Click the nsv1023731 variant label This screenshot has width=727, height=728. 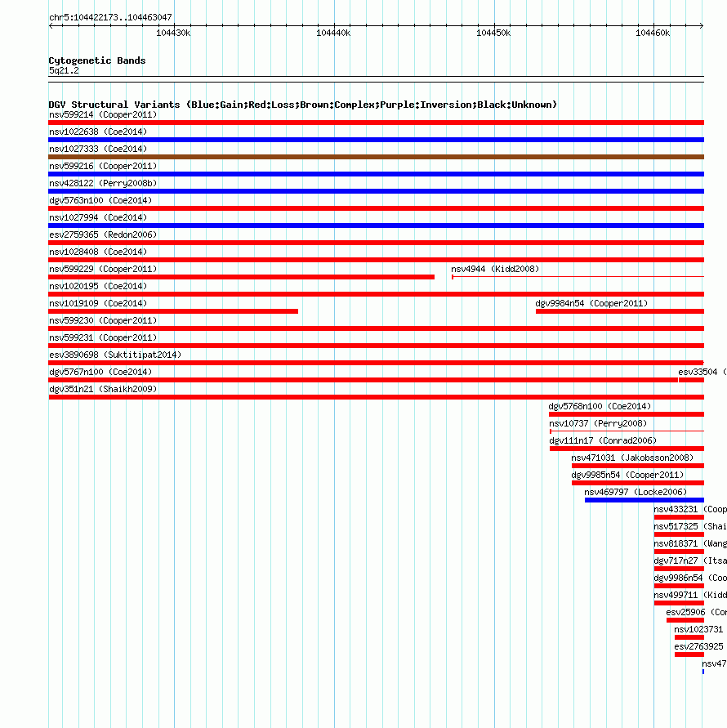coord(698,630)
